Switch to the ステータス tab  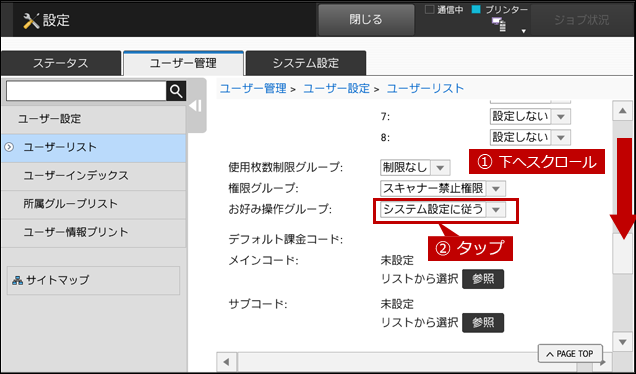point(61,63)
